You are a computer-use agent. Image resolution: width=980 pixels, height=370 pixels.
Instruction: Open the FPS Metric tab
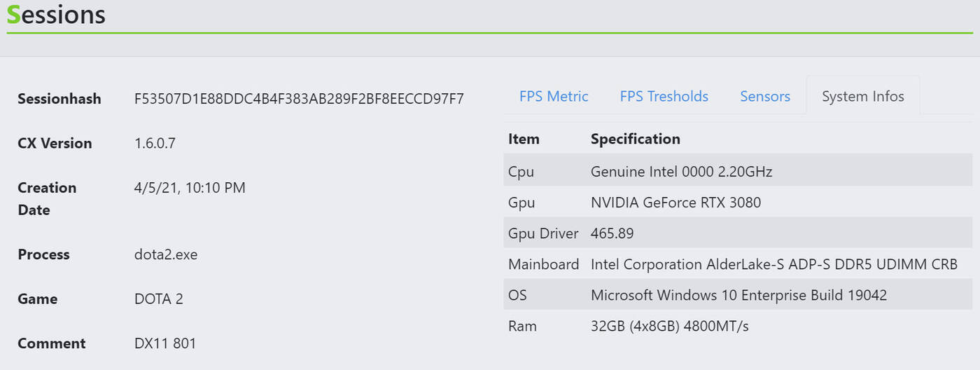(x=554, y=97)
